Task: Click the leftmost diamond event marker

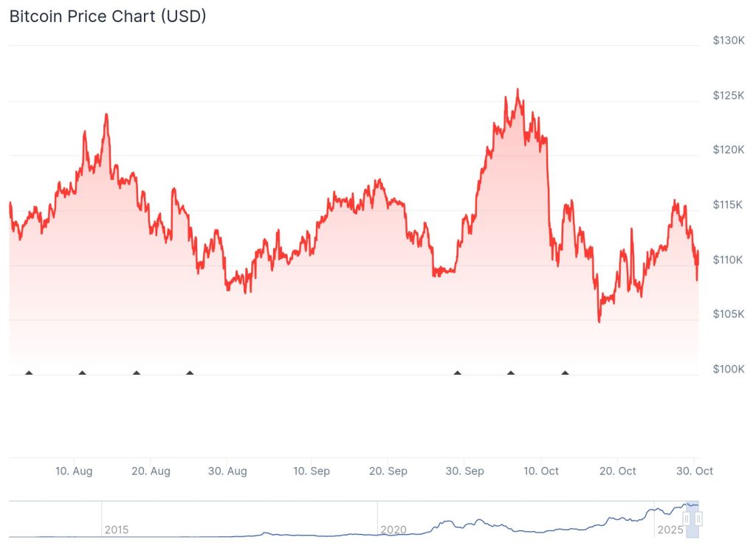Action: point(29,373)
